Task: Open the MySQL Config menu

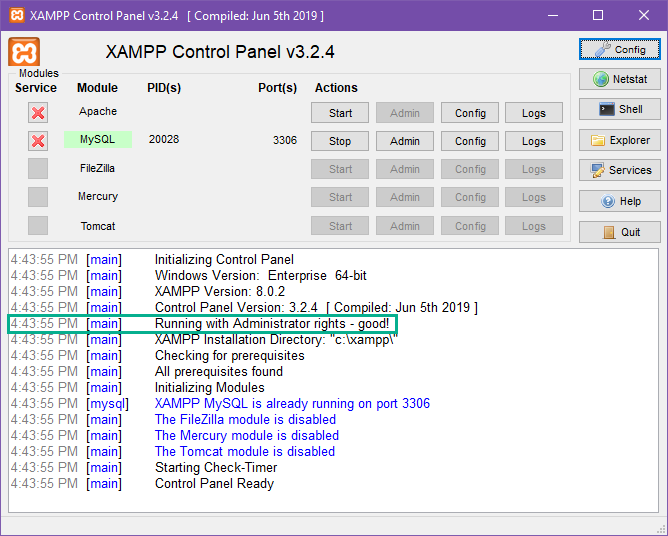Action: (x=470, y=141)
